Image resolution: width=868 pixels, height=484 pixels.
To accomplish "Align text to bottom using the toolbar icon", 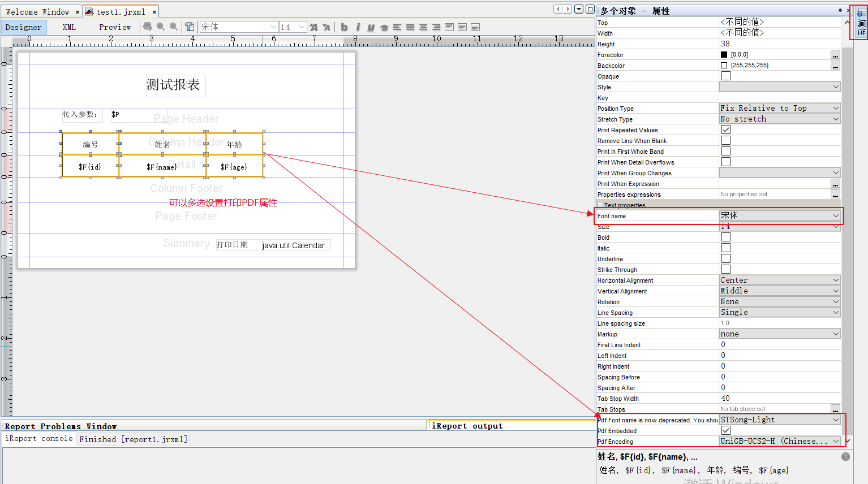I will pos(475,27).
